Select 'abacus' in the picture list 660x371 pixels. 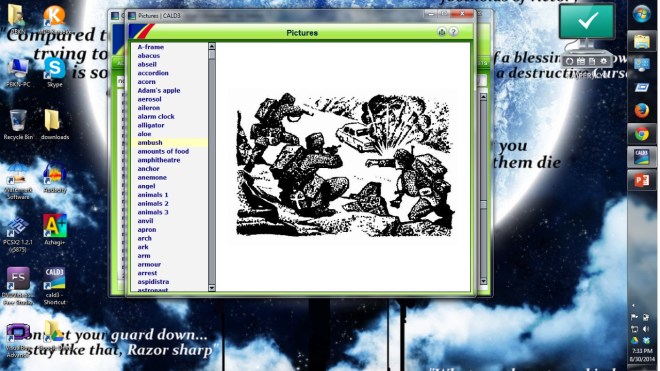click(149, 56)
